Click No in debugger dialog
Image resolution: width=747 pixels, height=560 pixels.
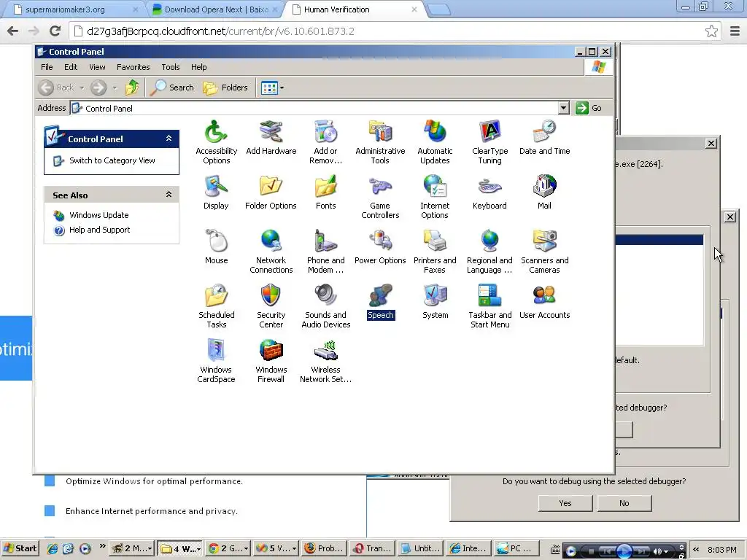tap(624, 503)
